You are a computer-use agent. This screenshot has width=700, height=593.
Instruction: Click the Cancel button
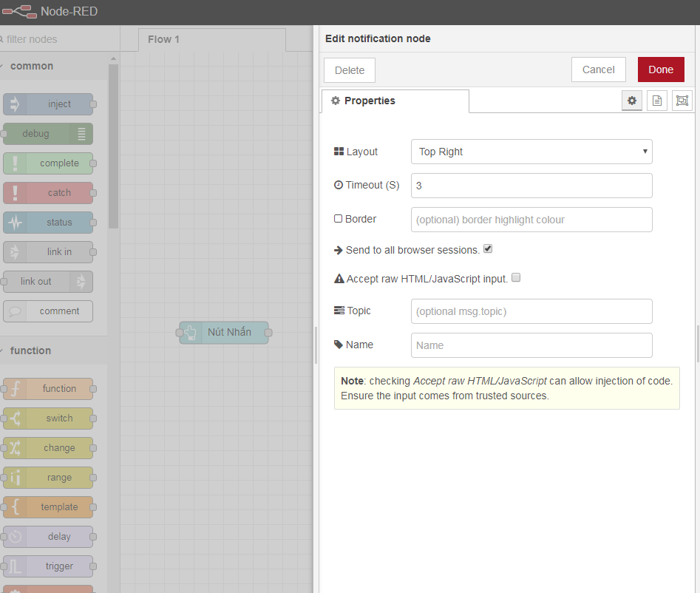click(x=598, y=70)
